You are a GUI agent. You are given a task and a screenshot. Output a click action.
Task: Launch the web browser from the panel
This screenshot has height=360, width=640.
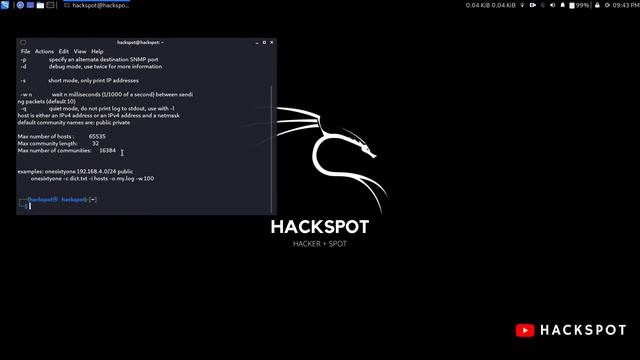coord(20,5)
